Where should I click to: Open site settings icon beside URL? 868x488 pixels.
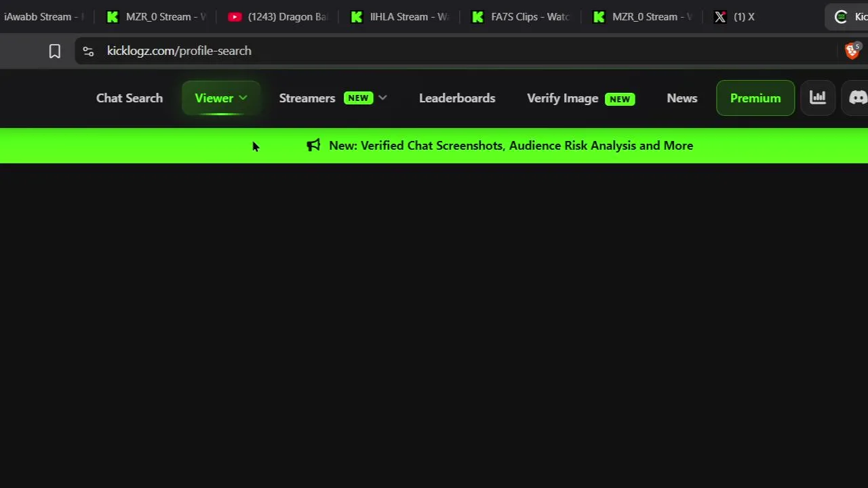pyautogui.click(x=88, y=51)
